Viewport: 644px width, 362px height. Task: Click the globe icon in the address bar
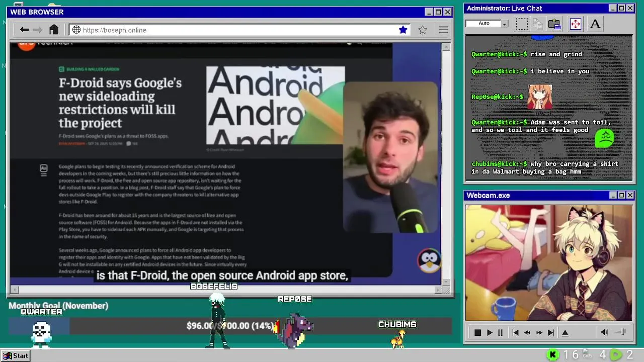pos(76,30)
